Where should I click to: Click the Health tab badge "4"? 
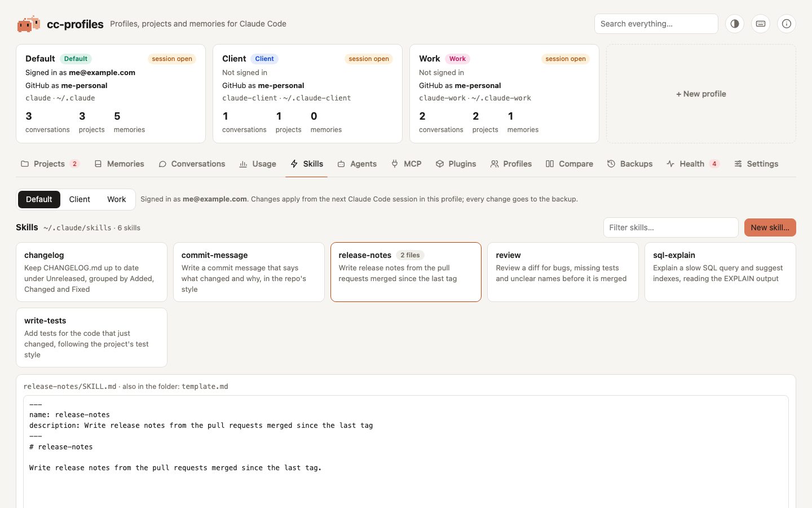tap(714, 164)
